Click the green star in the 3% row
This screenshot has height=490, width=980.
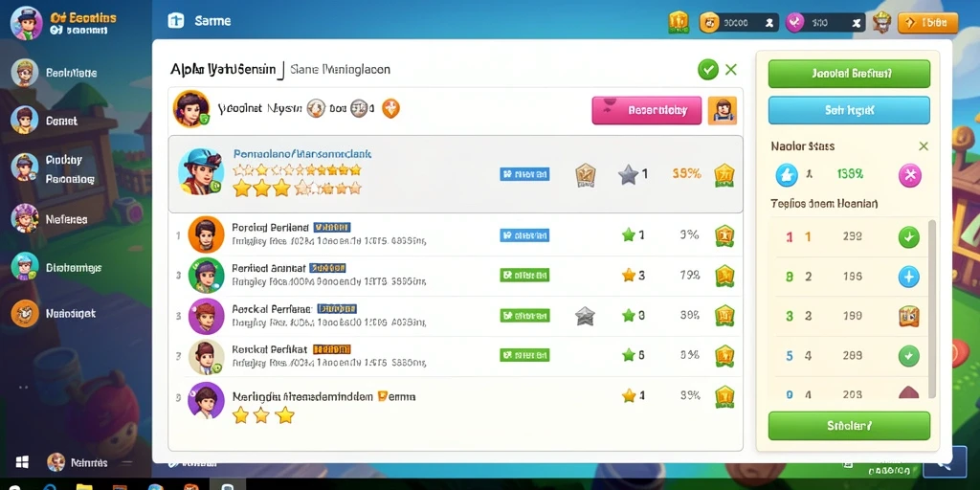click(629, 235)
